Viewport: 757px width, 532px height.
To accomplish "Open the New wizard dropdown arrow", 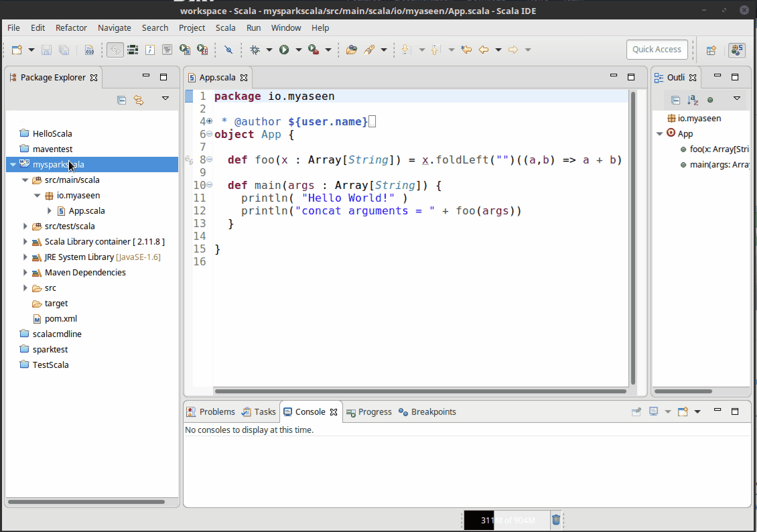I will (31, 50).
